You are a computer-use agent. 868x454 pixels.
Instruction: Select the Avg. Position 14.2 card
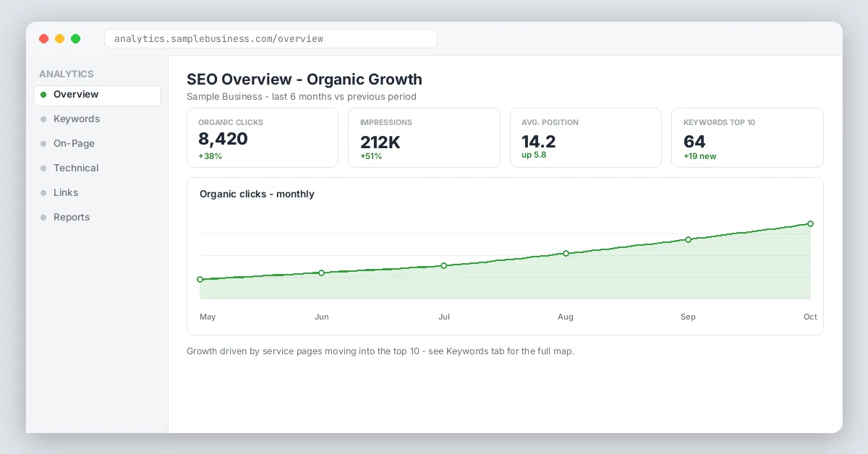click(586, 137)
